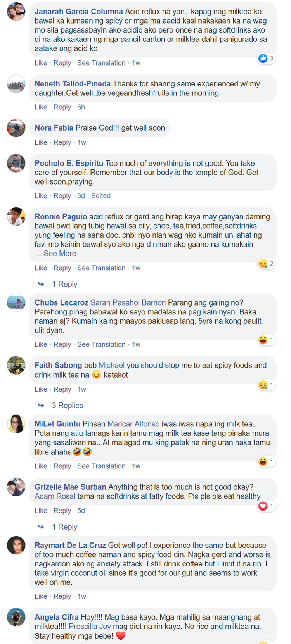
Task: Expand the 3 Replies under Faith Sabong
Action: 67,406
